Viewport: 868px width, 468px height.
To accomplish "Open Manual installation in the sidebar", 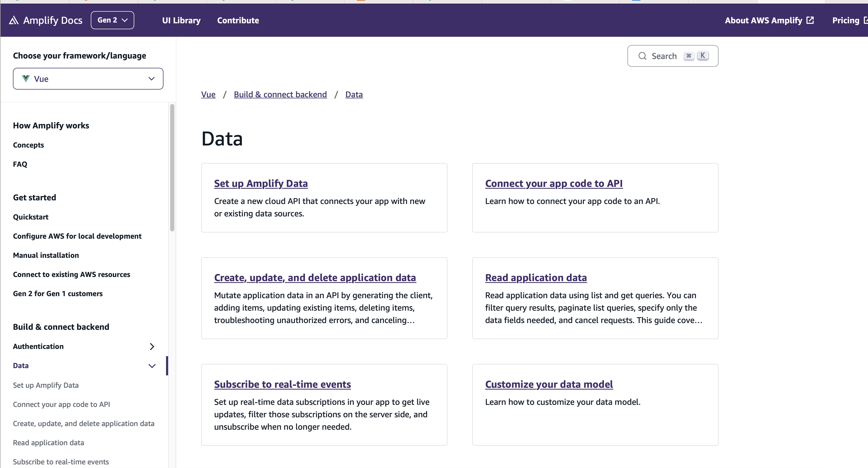I will (x=46, y=255).
